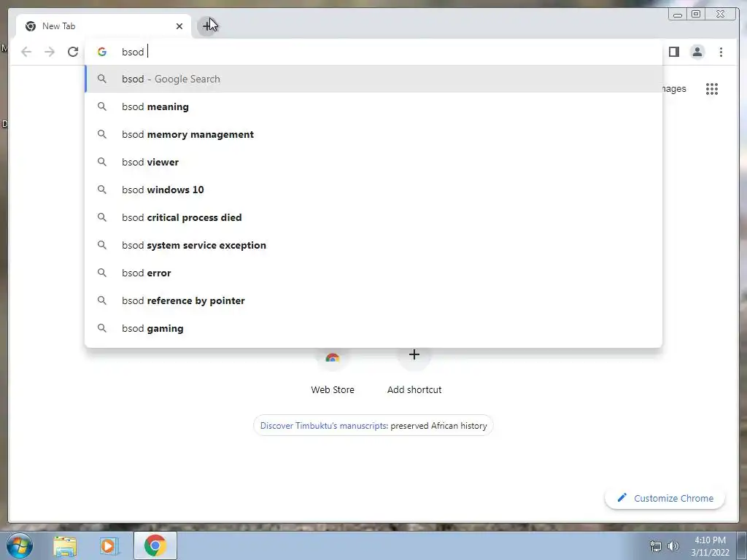Maximize the Chrome window
747x560 pixels.
pos(695,15)
